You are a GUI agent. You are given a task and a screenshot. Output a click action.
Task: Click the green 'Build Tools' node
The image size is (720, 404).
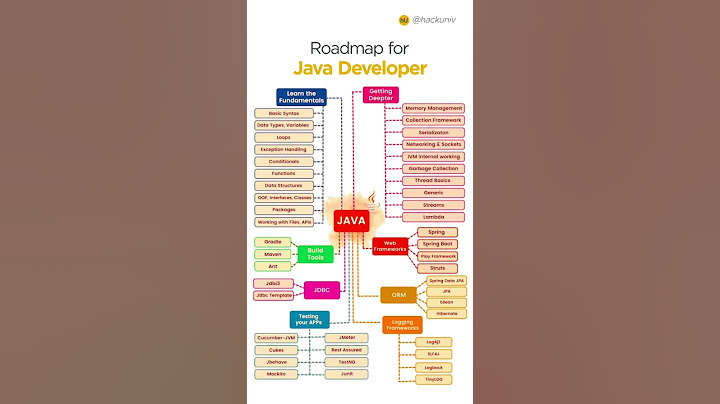click(315, 254)
